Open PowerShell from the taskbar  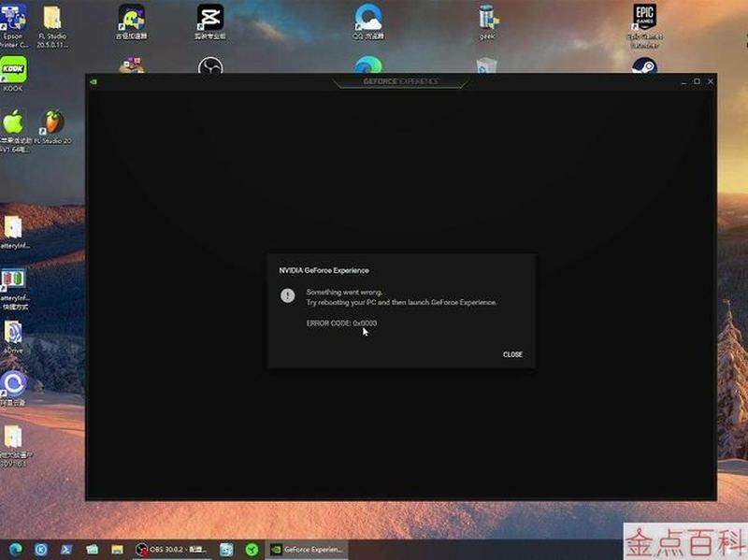[66, 550]
